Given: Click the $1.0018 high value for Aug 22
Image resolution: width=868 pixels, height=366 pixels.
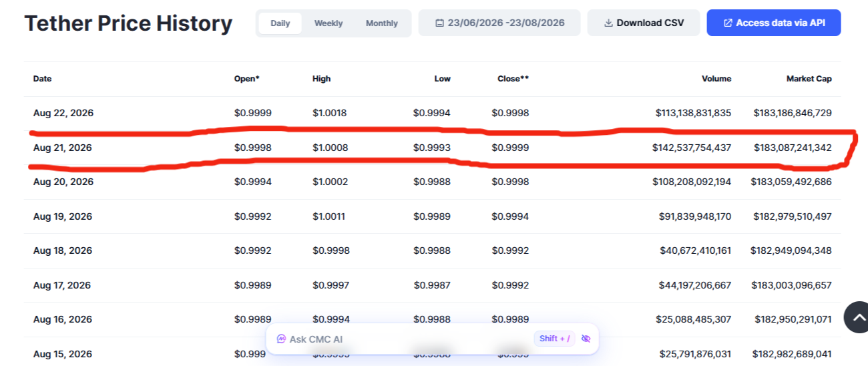Looking at the screenshot, I should click(330, 113).
